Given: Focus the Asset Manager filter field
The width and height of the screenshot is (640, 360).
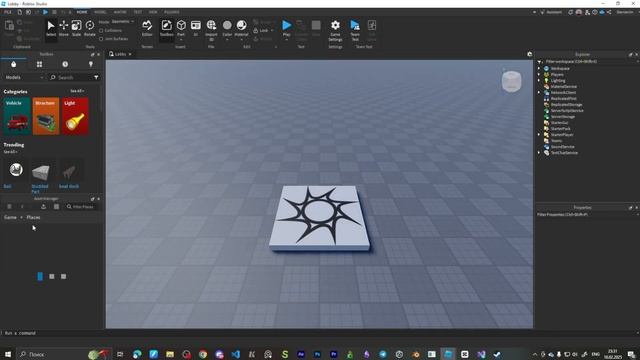Looking at the screenshot, I should (82, 207).
